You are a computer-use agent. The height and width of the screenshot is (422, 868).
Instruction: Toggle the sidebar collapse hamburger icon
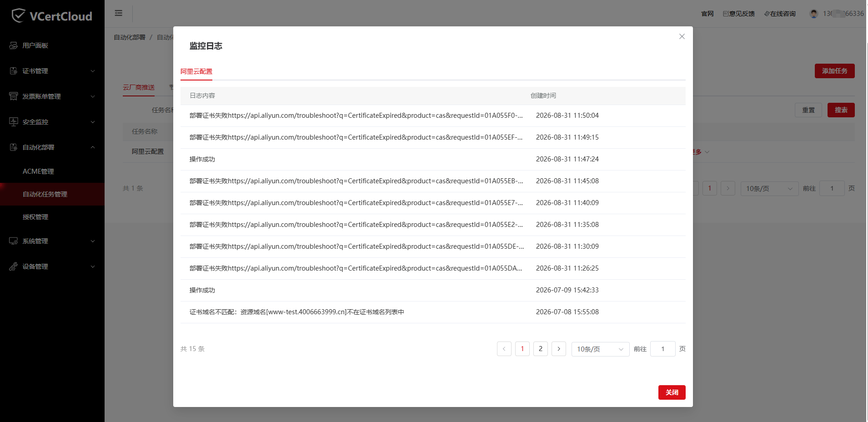tap(119, 13)
